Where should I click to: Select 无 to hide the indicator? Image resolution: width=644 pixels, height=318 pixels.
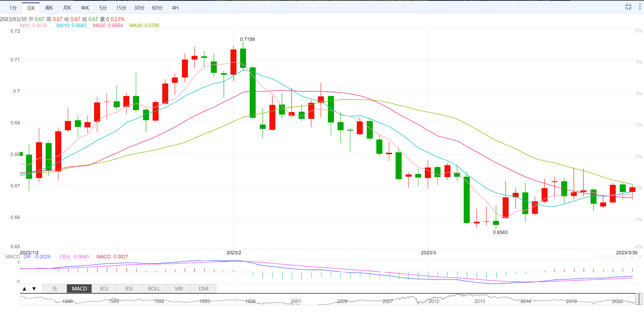(55, 288)
